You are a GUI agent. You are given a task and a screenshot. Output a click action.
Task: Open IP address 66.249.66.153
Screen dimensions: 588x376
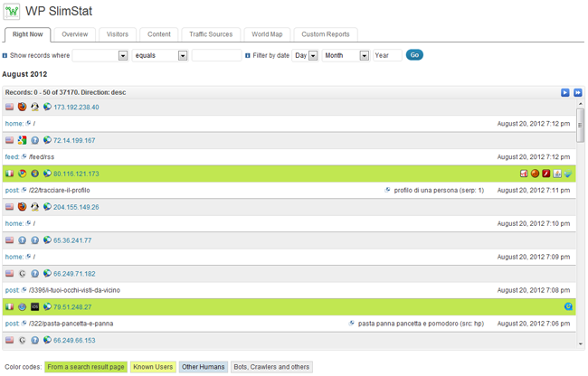(74, 341)
